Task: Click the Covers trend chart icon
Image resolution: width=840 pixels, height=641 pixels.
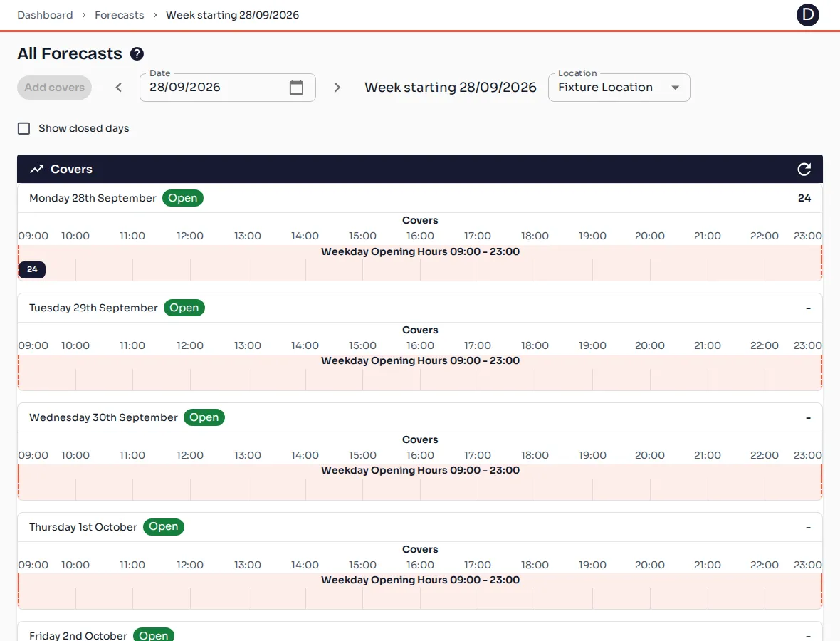Action: click(x=36, y=170)
